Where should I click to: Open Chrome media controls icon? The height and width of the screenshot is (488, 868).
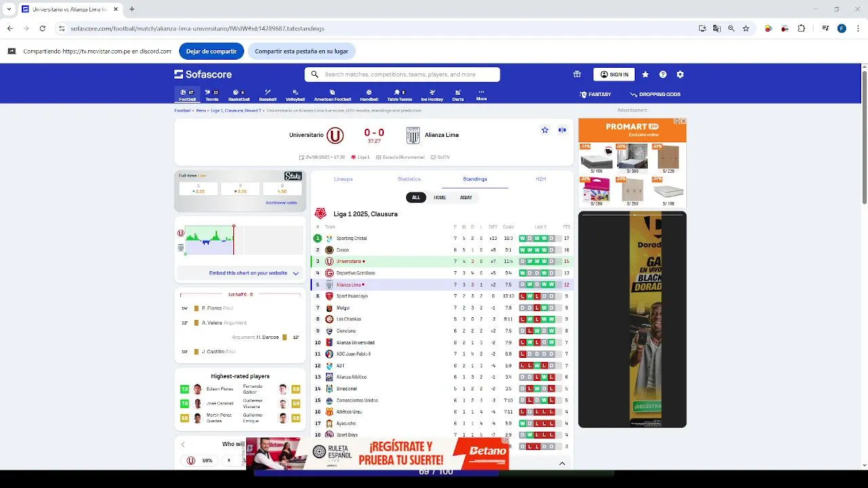point(825,28)
